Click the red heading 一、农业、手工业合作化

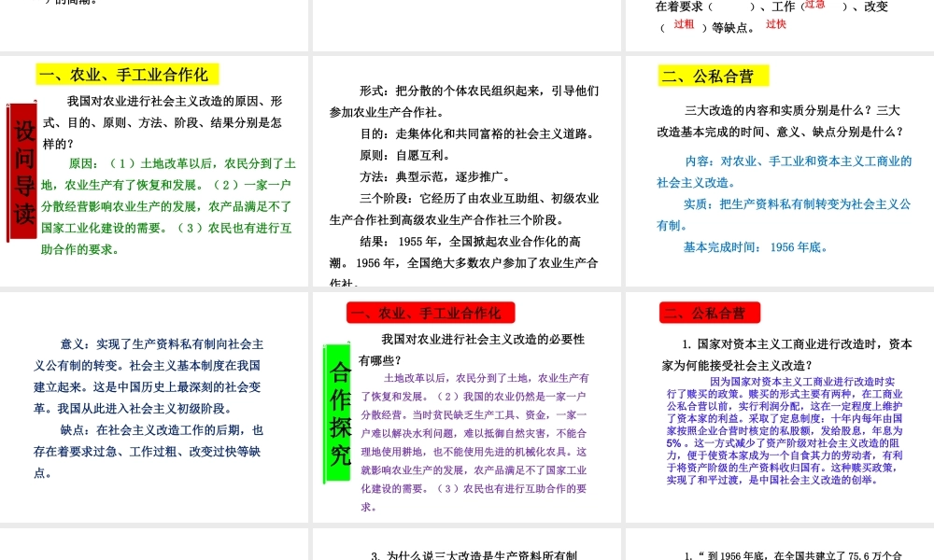(x=431, y=313)
